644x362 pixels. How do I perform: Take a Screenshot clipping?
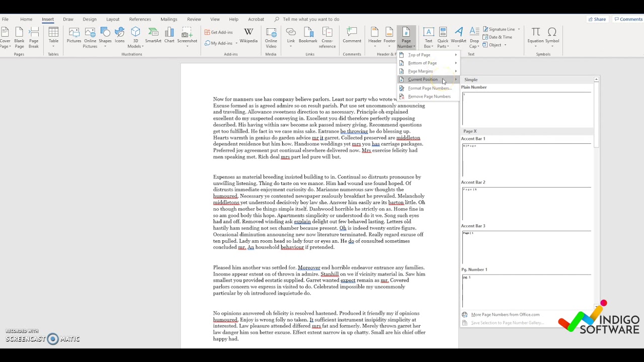tap(187, 38)
